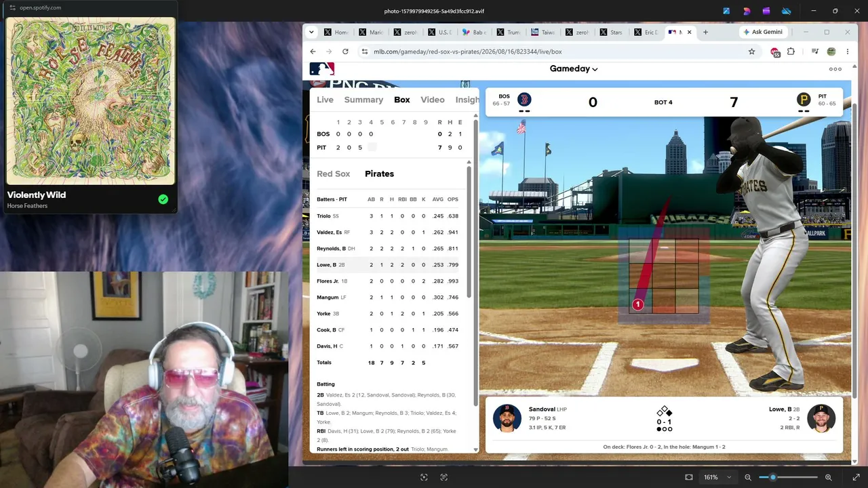Close the active MLB tab

[x=690, y=32]
